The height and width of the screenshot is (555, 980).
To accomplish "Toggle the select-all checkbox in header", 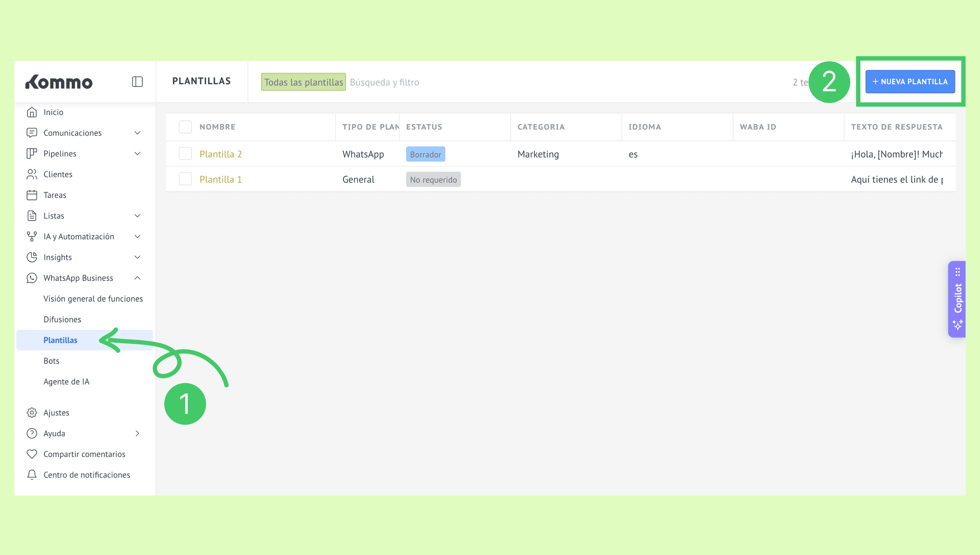I will [185, 127].
